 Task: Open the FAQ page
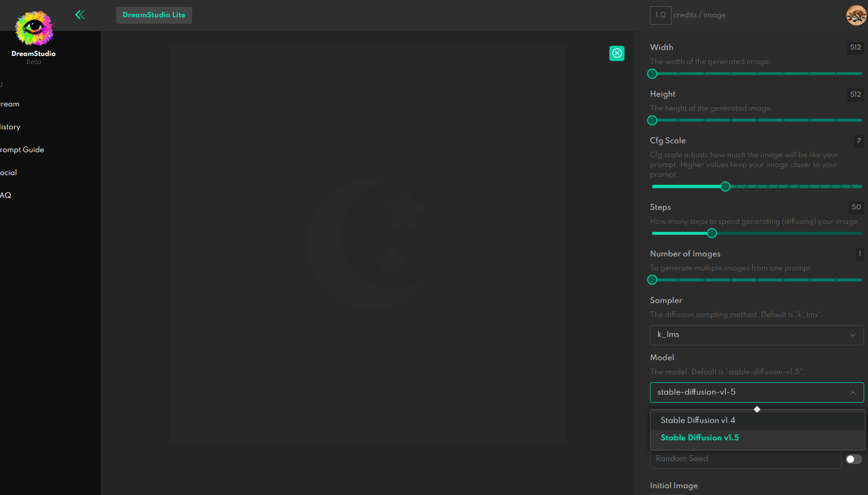(x=6, y=195)
